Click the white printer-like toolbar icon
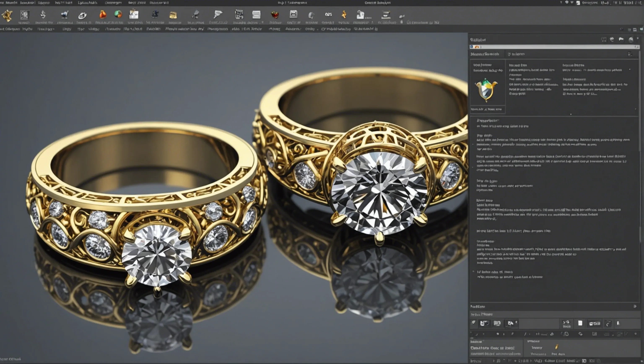The image size is (644, 364). (x=293, y=14)
